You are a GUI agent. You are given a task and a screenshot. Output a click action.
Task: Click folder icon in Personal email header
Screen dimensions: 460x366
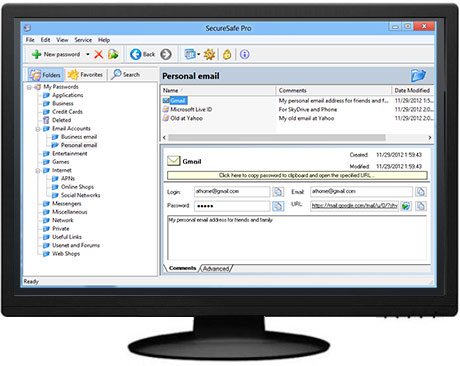pyautogui.click(x=418, y=76)
